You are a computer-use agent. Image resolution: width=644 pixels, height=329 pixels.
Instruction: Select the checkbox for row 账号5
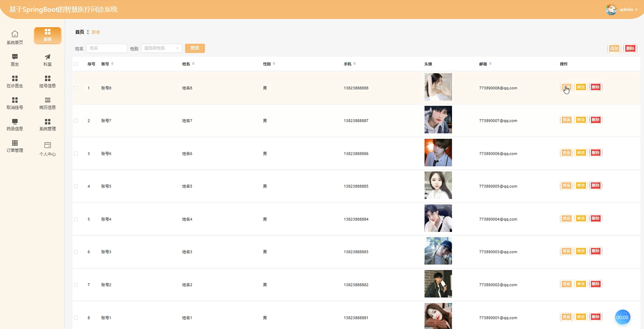[x=76, y=186]
